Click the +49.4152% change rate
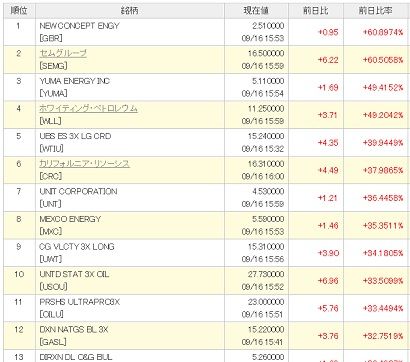This screenshot has width=410, height=362. pyautogui.click(x=383, y=88)
